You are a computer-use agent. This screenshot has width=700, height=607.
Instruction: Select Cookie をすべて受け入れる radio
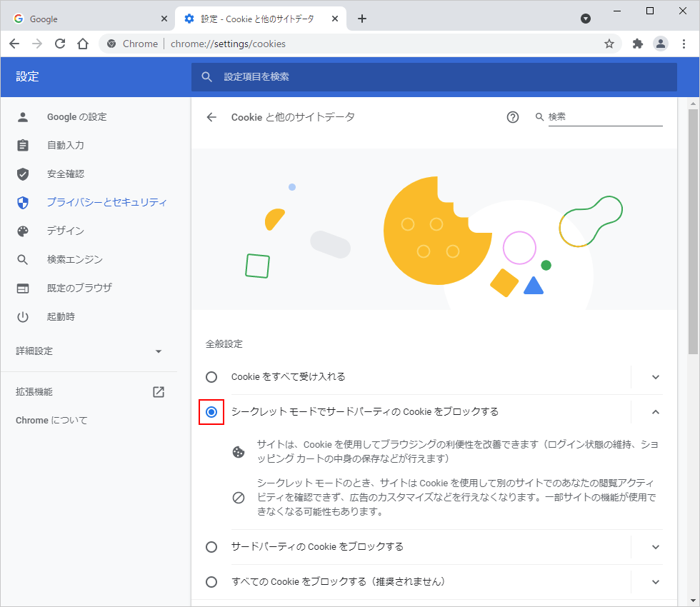211,377
